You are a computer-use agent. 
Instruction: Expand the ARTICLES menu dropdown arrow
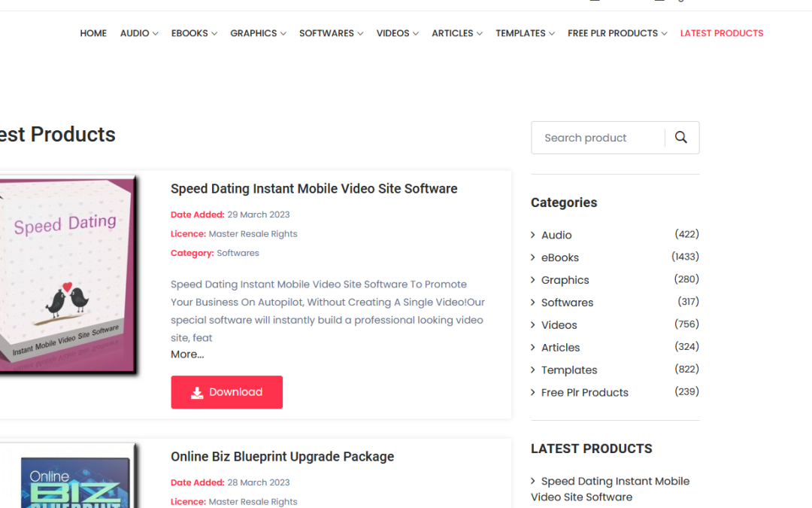pos(480,34)
